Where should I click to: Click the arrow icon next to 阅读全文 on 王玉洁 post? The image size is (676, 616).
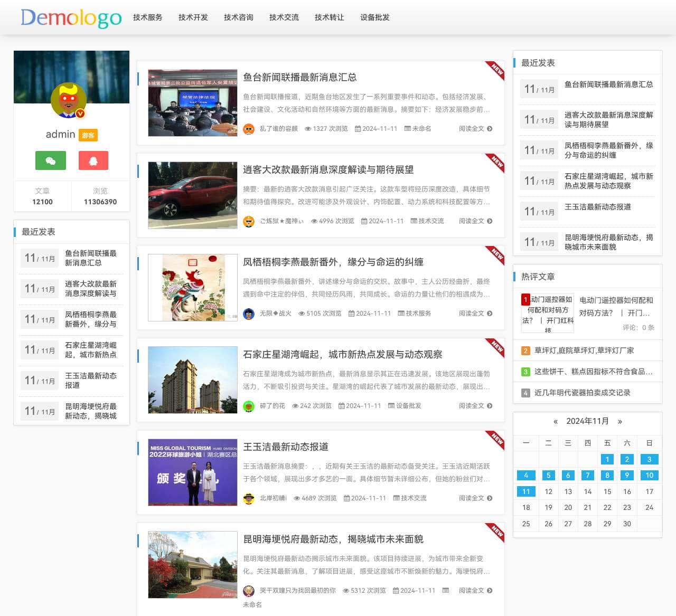click(x=490, y=498)
